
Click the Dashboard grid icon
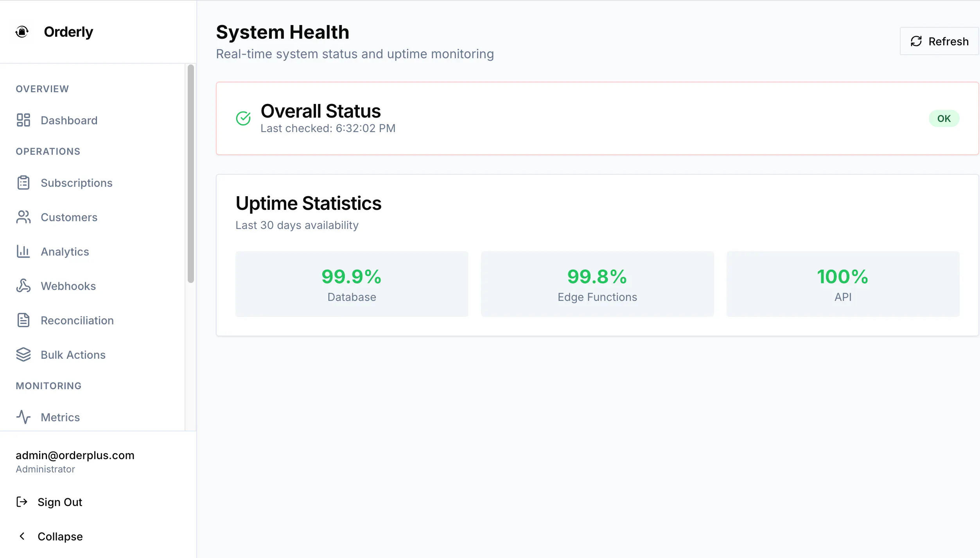23,120
